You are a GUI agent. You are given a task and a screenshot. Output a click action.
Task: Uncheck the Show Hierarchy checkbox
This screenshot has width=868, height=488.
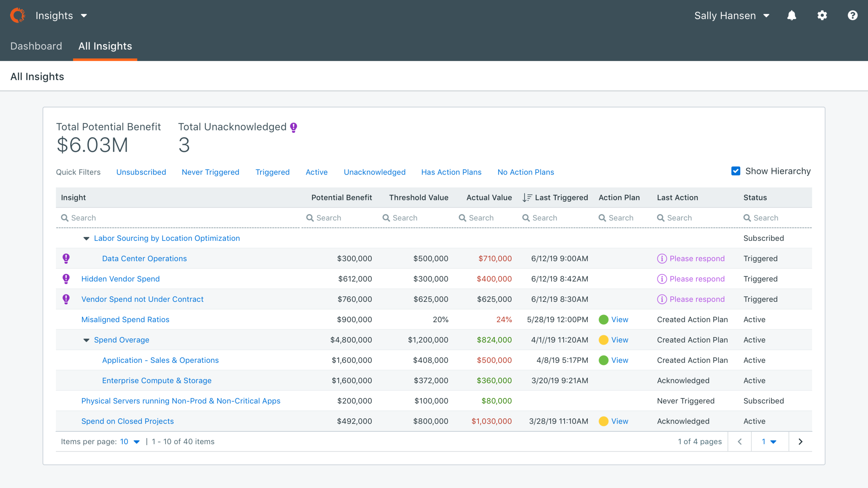[x=736, y=171]
